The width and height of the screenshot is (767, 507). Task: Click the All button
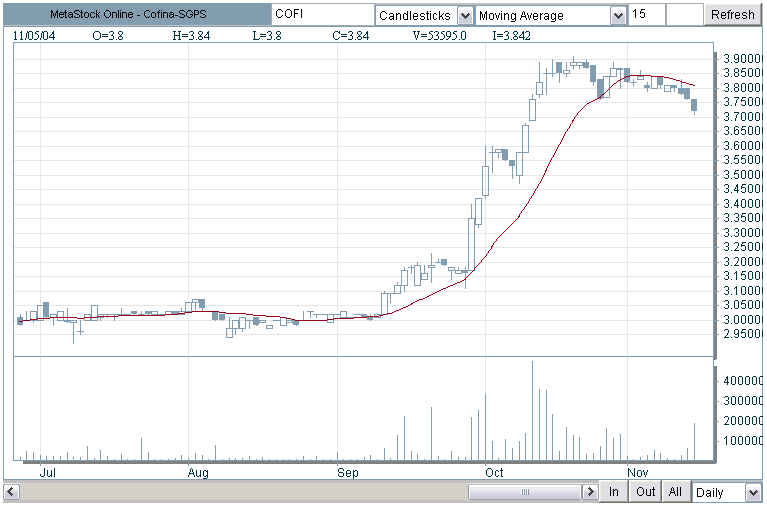[x=675, y=491]
